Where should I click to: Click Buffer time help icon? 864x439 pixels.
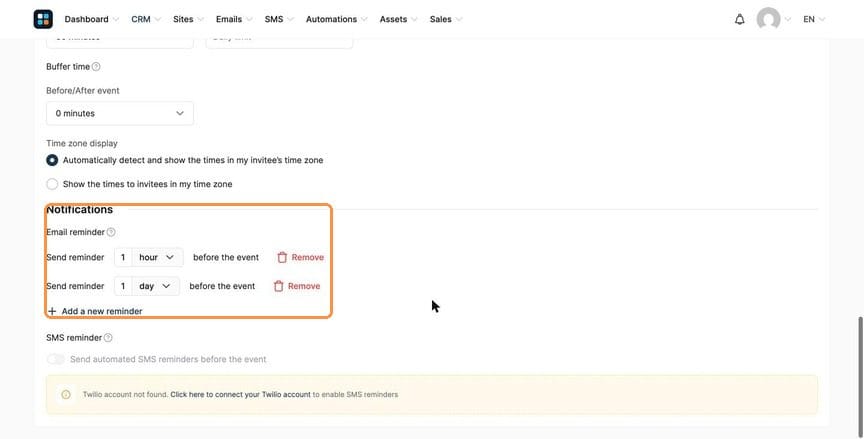pyautogui.click(x=96, y=67)
